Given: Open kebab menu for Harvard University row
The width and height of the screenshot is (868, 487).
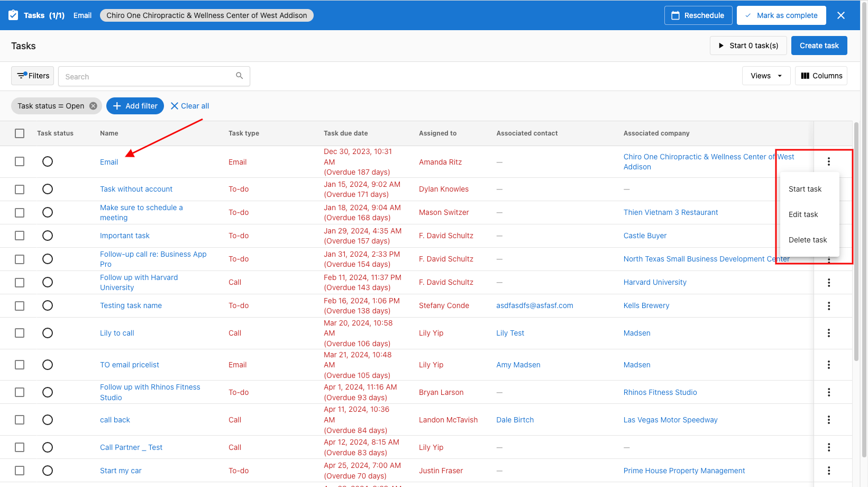Looking at the screenshot, I should click(x=829, y=283).
